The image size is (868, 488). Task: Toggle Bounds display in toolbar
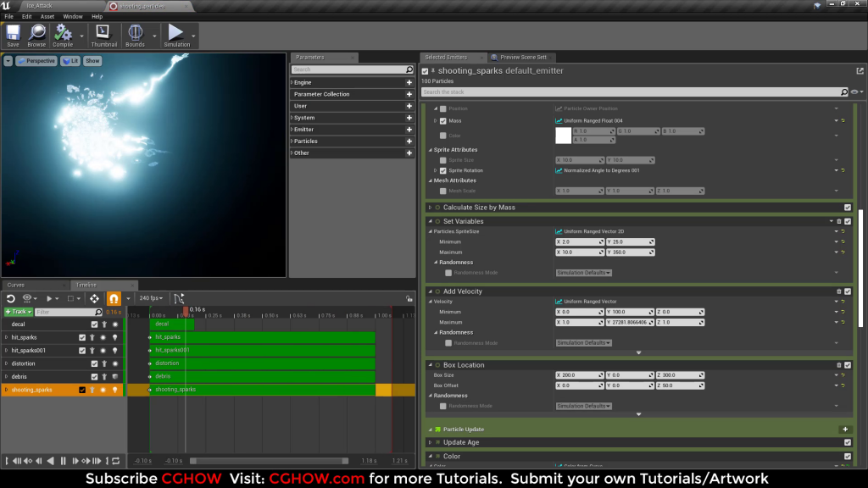135,36
